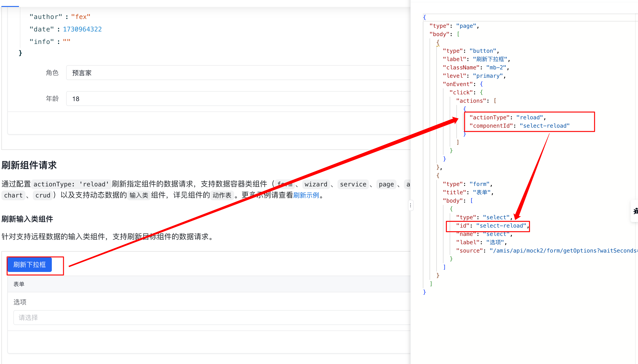Click the vertical splitter handle with three dots
This screenshot has width=638, height=364.
(x=411, y=206)
